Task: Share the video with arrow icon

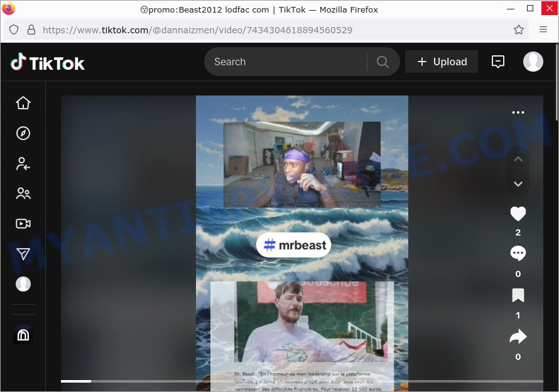Action: 518,336
